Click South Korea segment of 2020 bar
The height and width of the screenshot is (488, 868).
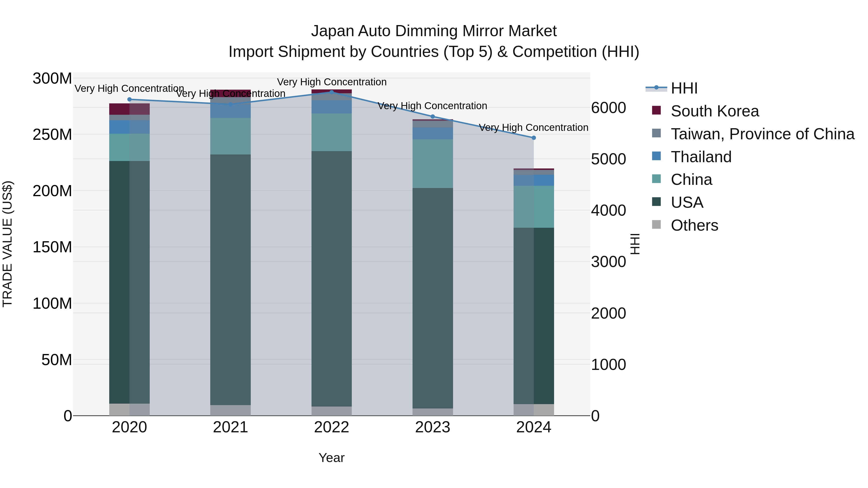[x=129, y=109]
